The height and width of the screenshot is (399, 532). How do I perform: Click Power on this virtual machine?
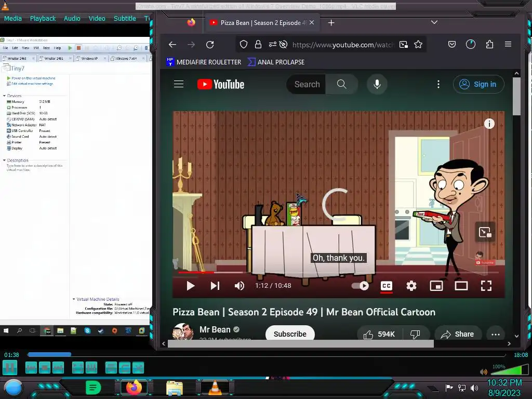[33, 78]
